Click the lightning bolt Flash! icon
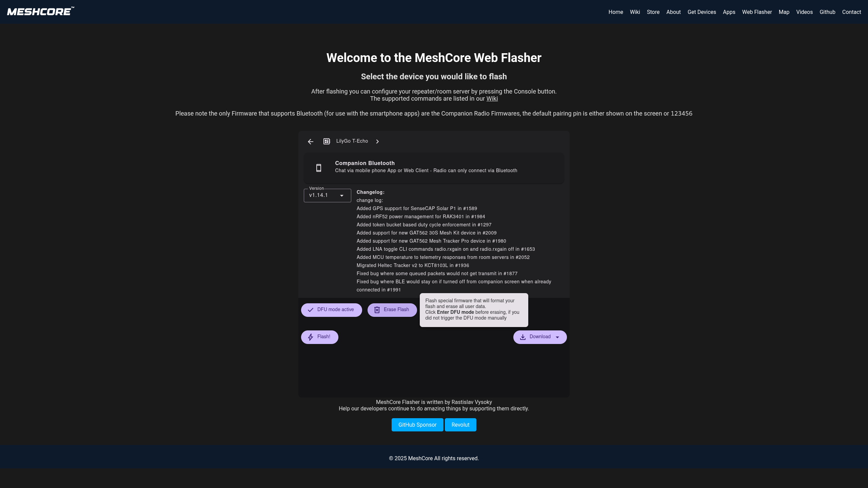The height and width of the screenshot is (488, 868). click(x=311, y=337)
